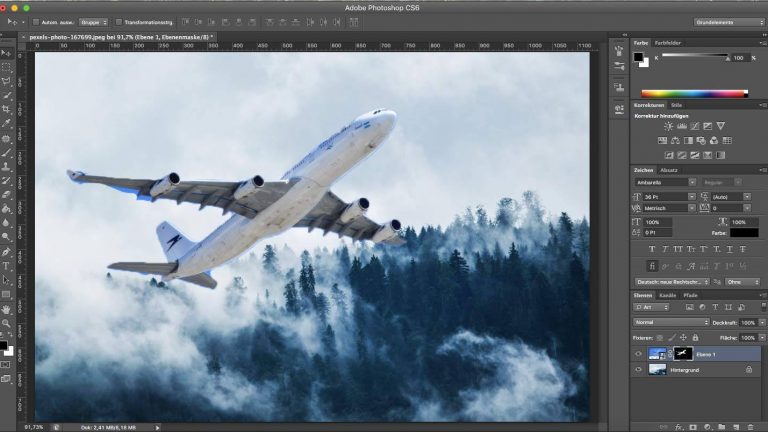Switch to the Absatz tab
This screenshot has width=768, height=432.
(668, 170)
